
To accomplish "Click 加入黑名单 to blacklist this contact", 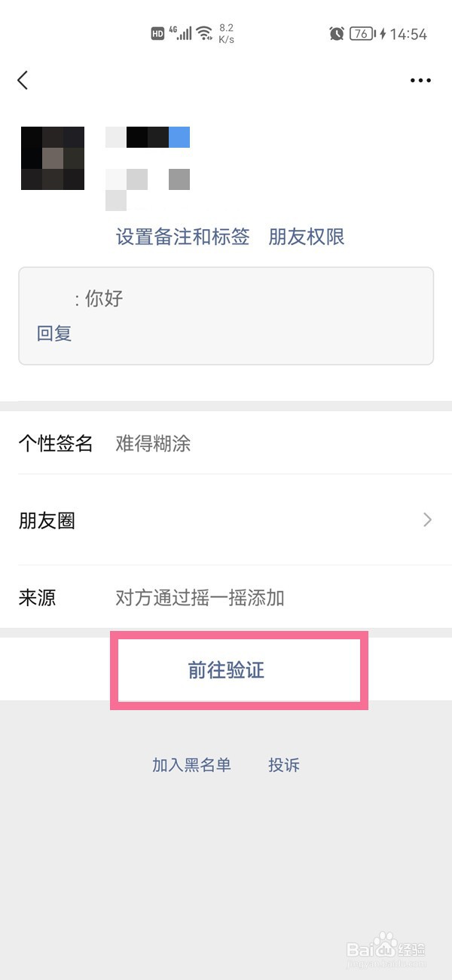I will coord(192,765).
